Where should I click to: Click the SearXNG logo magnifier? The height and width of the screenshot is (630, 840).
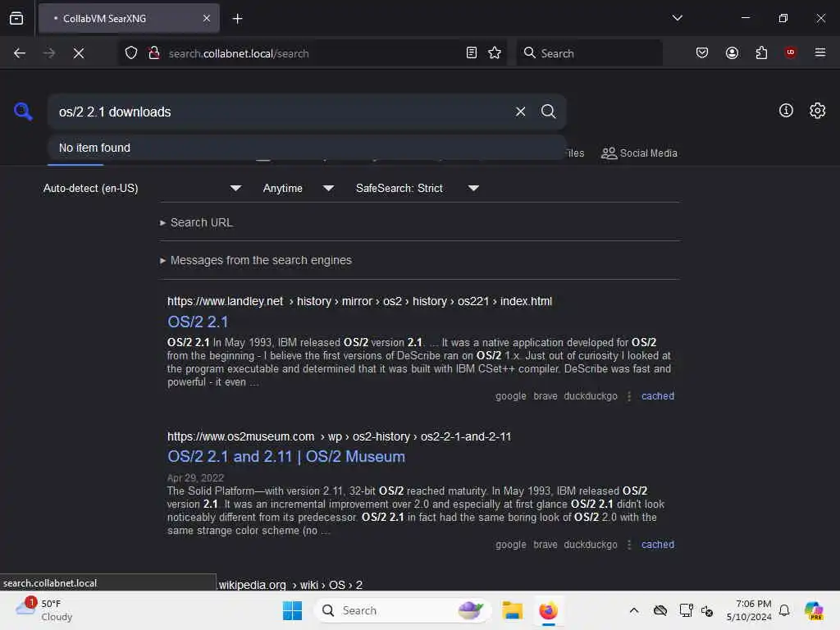point(23,112)
